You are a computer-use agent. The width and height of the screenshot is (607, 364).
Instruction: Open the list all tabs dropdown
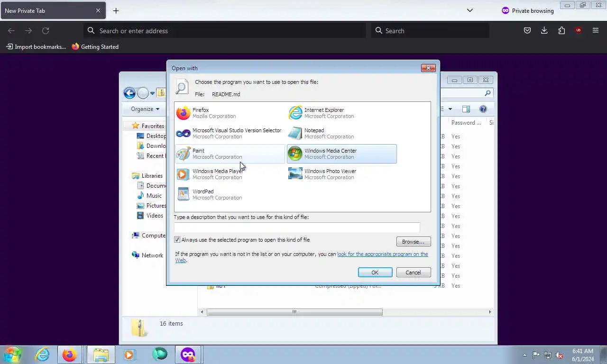(x=470, y=10)
